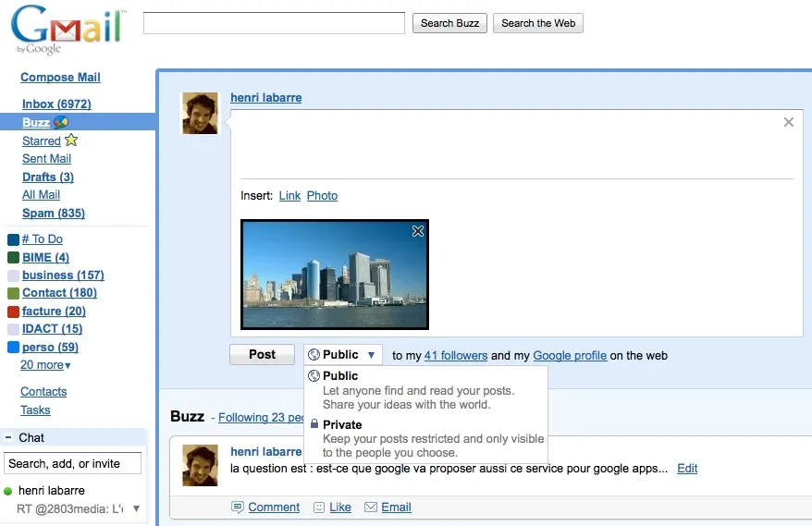Click the Like link

(340, 508)
